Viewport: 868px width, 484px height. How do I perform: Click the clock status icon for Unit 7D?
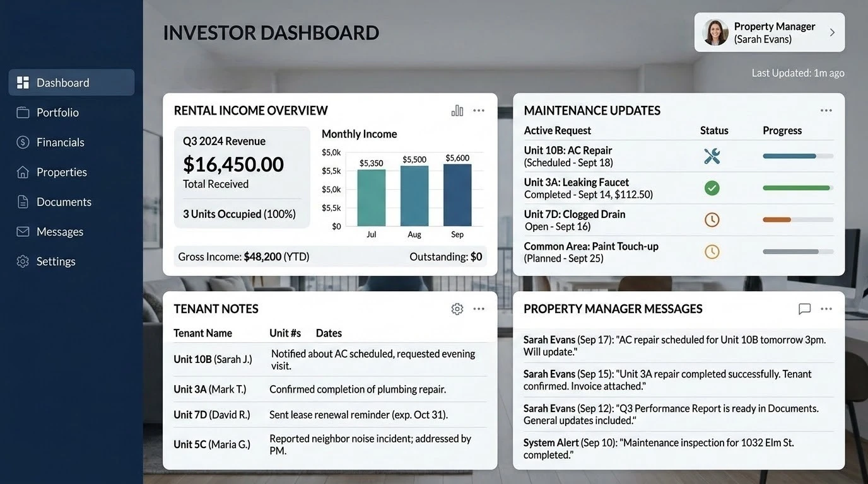point(712,220)
